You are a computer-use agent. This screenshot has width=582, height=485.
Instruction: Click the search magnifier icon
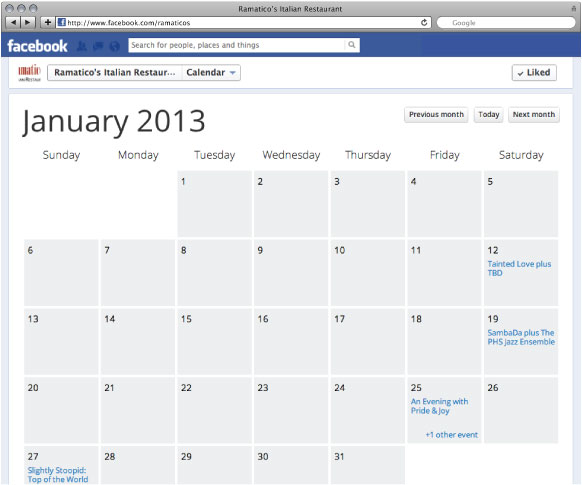pos(352,45)
